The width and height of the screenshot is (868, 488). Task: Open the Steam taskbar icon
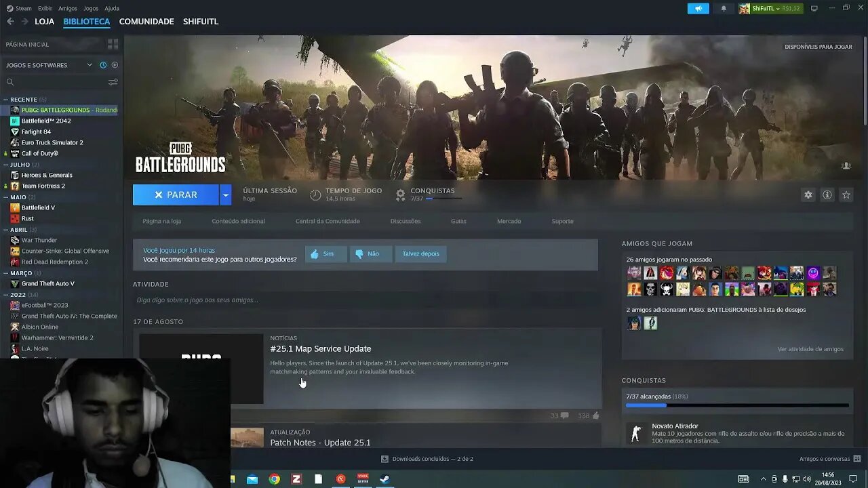[x=384, y=479]
